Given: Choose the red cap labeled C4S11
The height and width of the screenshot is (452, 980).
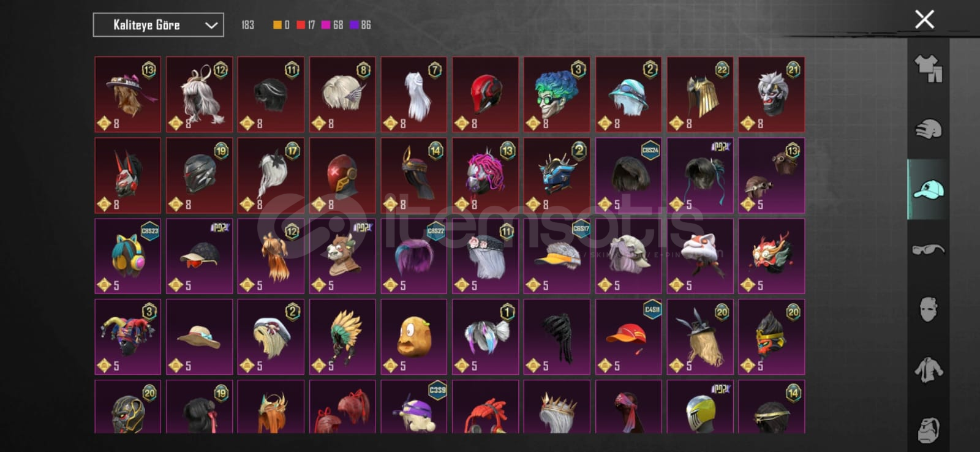Looking at the screenshot, I should [x=628, y=337].
